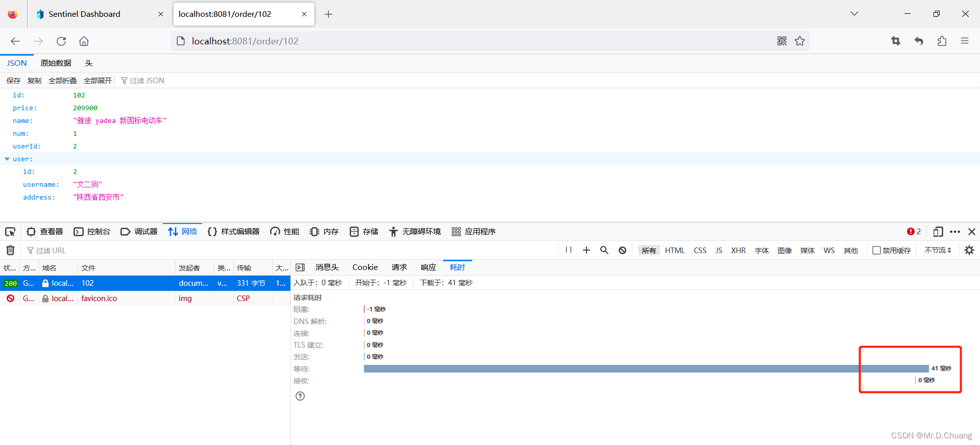
Task: Open the JSON viewer headers tab
Action: pyautogui.click(x=89, y=63)
